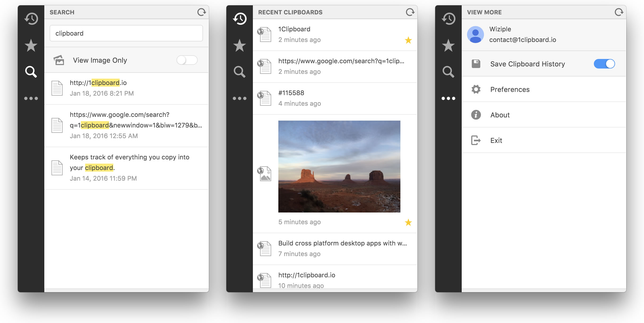The width and height of the screenshot is (644, 323).
Task: Click refresh icon in the View More header
Action: click(x=619, y=12)
